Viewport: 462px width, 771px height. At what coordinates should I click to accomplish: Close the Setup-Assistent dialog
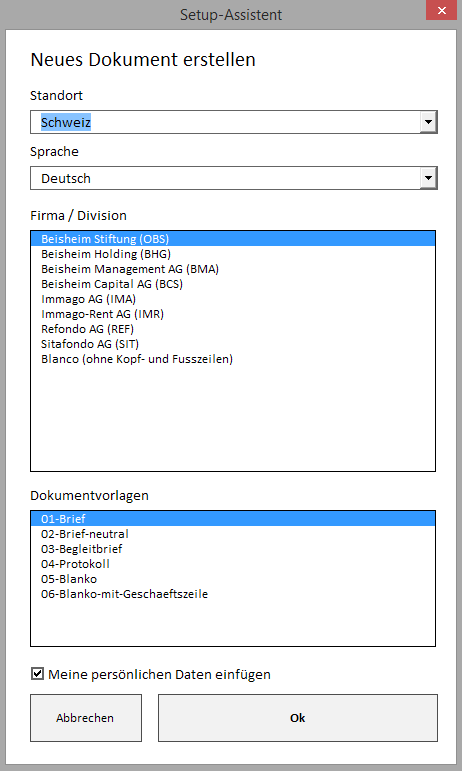click(x=441, y=10)
